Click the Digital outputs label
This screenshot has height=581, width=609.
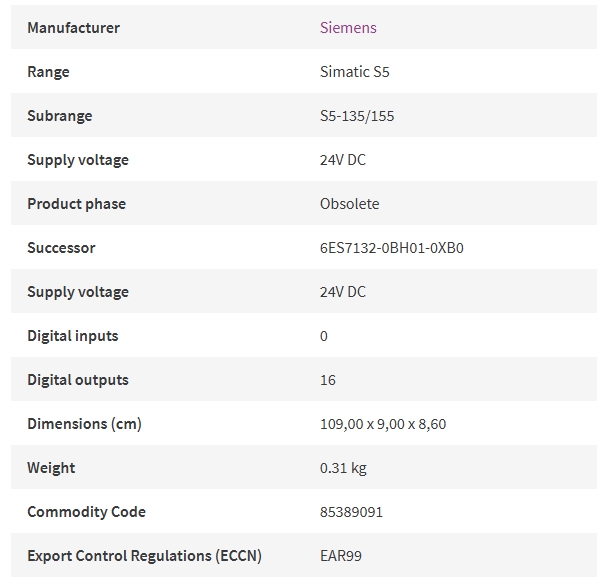[78, 380]
